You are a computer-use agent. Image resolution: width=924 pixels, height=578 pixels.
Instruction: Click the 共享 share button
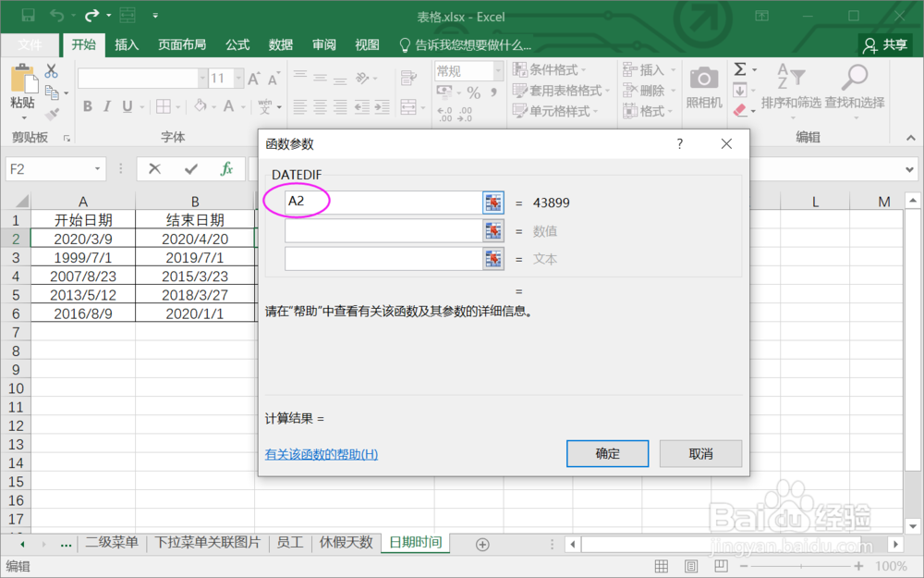pyautogui.click(x=885, y=44)
